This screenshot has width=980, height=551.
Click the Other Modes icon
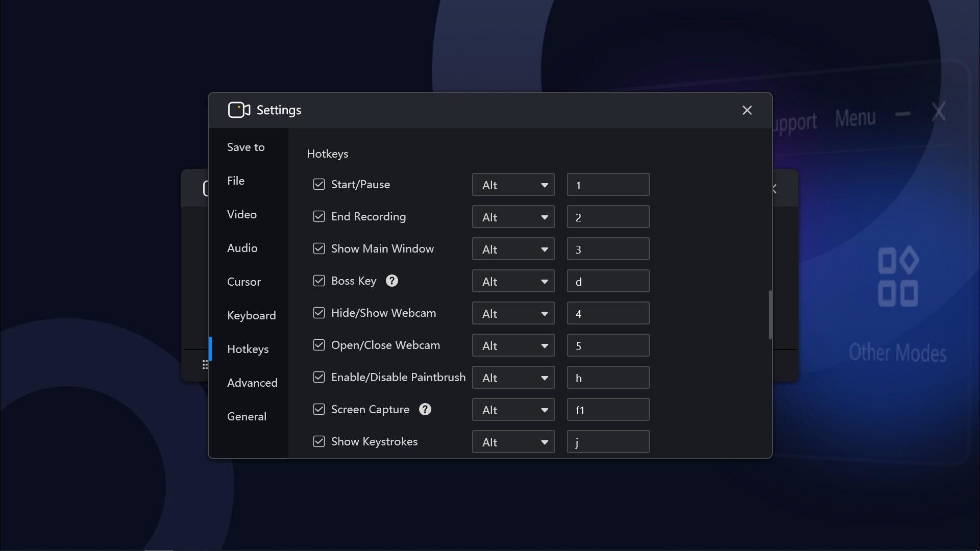pos(897,275)
